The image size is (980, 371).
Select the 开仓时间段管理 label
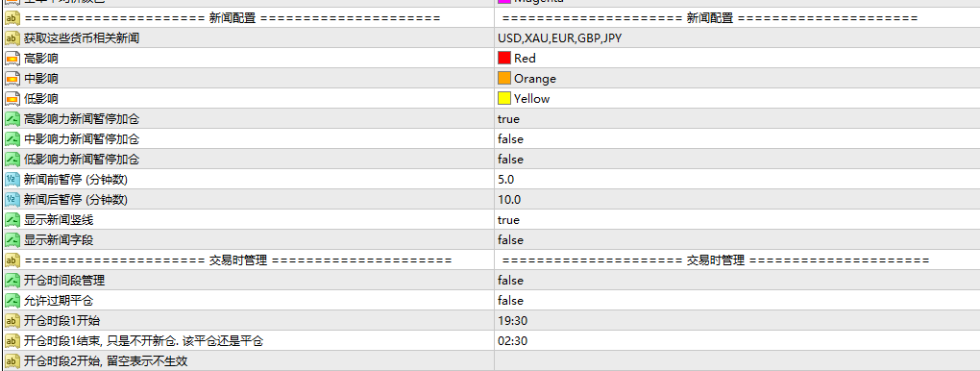point(63,281)
